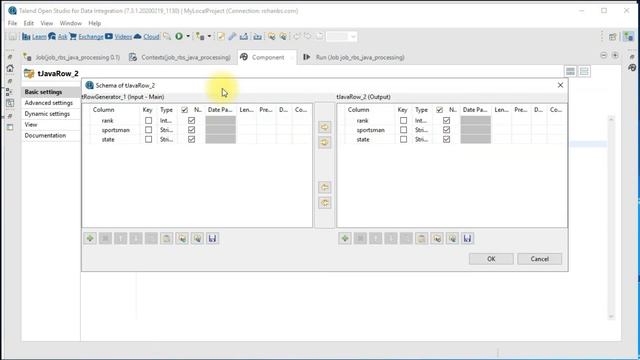Open dropdown arrow beside the job tree icon
Viewport: 640px width, 360px height.
(209, 36)
